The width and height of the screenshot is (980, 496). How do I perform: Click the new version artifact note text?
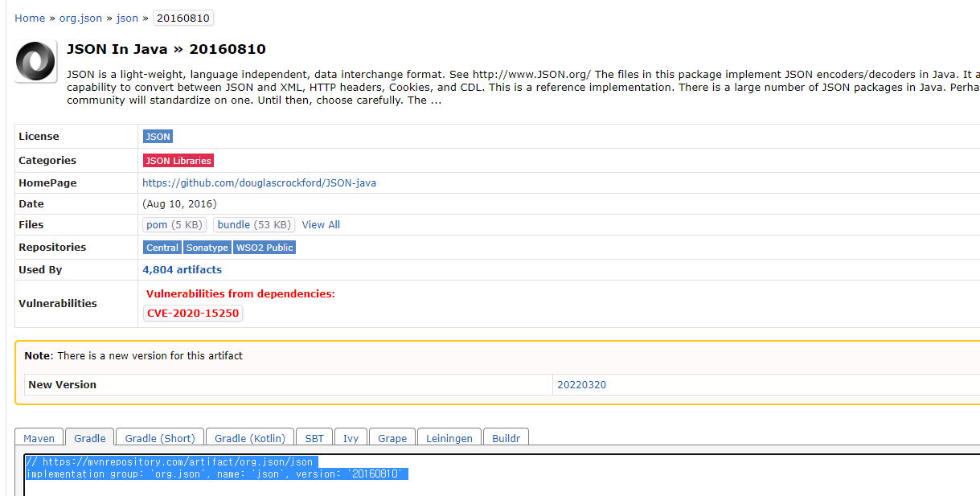coord(133,355)
